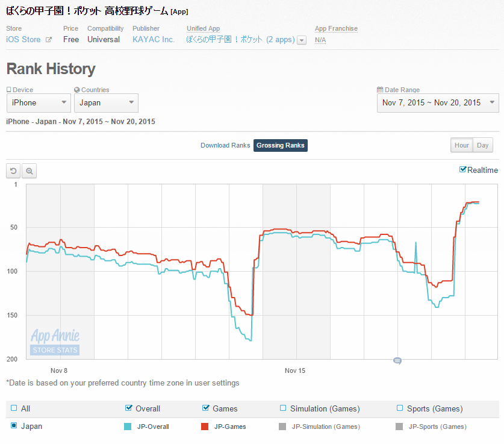Click the comment bubble marker on chart axis
Screen dimensions: 504x444
point(397,361)
